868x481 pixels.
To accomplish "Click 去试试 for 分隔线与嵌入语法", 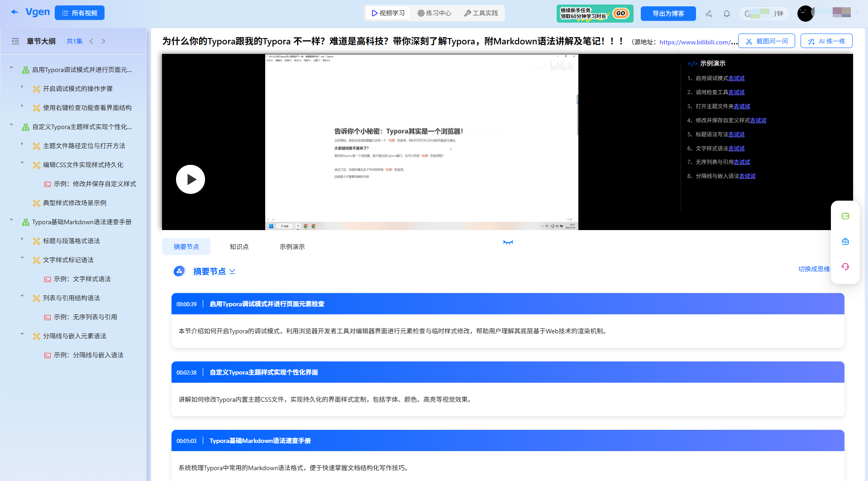I will coord(747,176).
